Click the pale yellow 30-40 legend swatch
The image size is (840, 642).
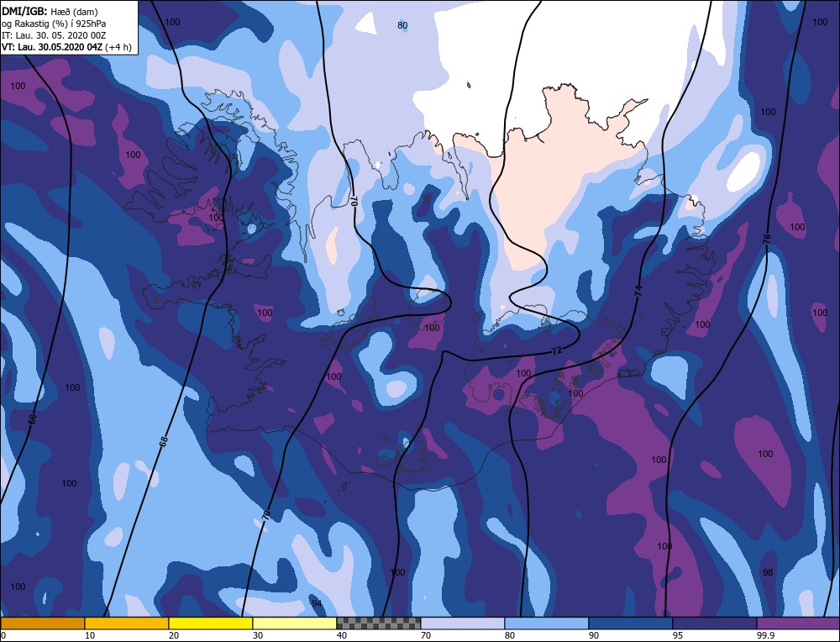tap(295, 624)
